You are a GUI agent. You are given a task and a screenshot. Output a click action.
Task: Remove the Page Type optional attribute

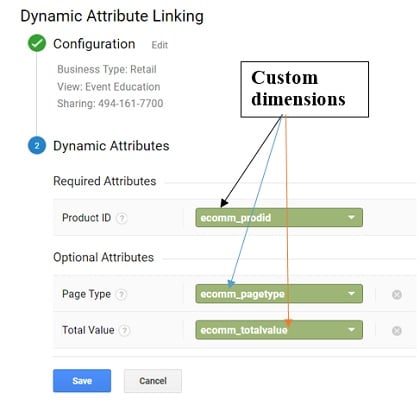pyautogui.click(x=397, y=294)
